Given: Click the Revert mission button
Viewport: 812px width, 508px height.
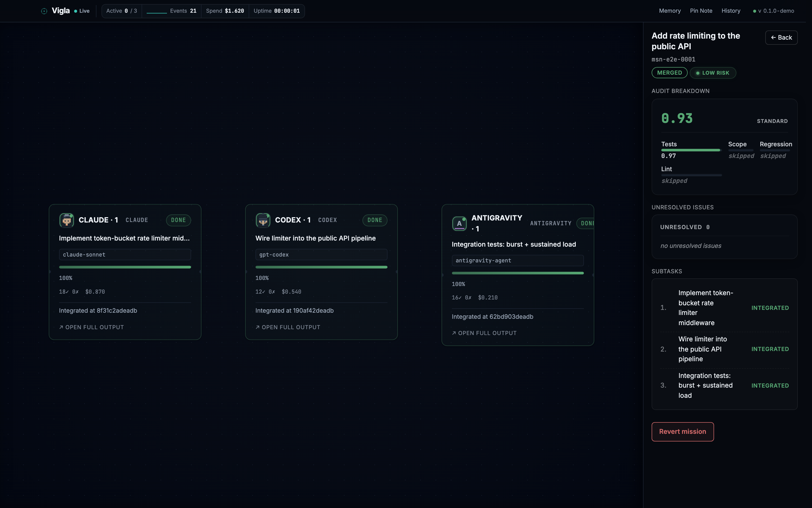Looking at the screenshot, I should coord(683,432).
